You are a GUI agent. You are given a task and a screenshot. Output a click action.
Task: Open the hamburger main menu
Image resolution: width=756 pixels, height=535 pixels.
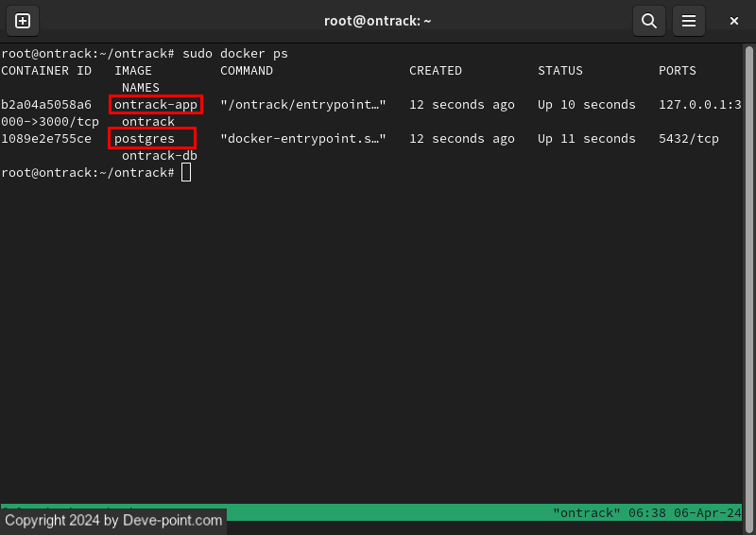[x=690, y=21]
